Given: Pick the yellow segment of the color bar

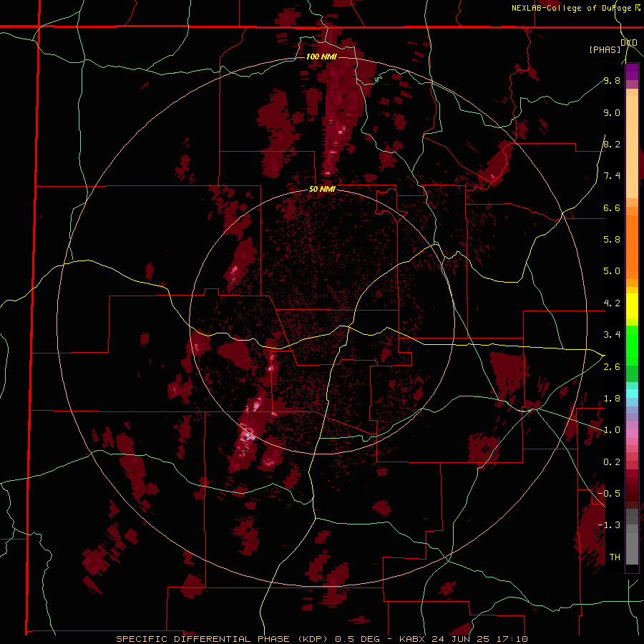Looking at the screenshot, I should 632,306.
